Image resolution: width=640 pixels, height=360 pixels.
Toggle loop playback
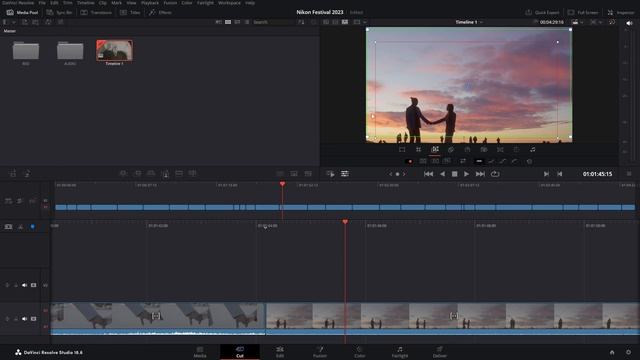coord(495,174)
